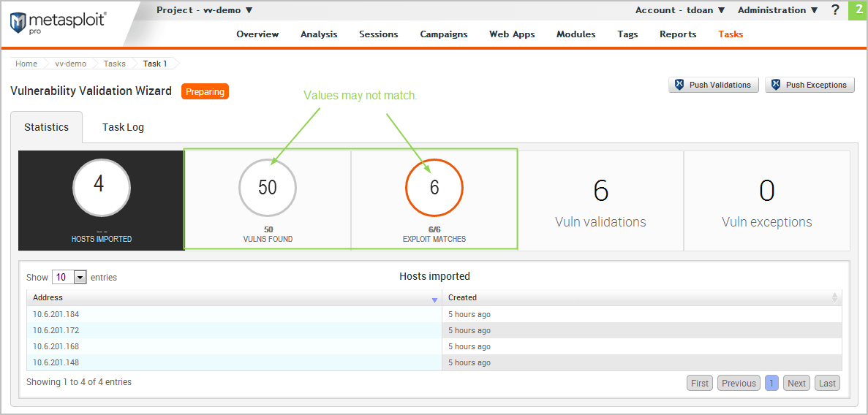This screenshot has height=415, width=868.
Task: Sort by the Address column arrow
Action: point(434,299)
